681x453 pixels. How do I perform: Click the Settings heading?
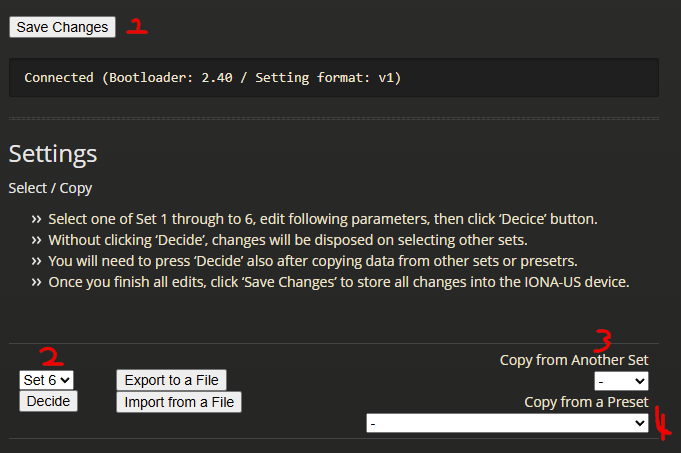[53, 154]
